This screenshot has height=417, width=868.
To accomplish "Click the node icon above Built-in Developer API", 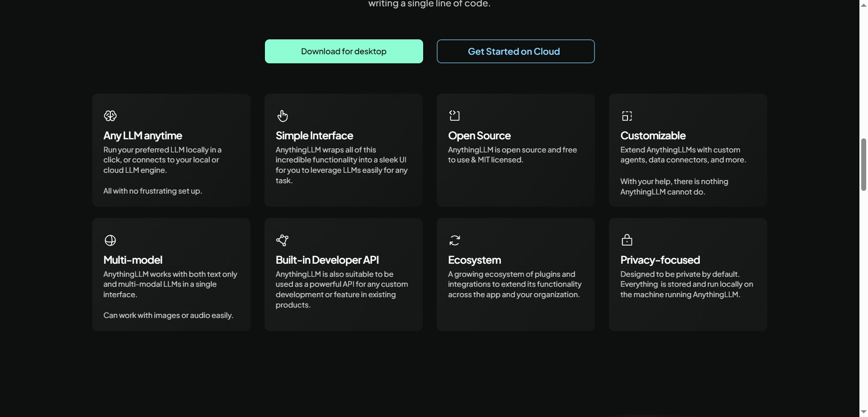I will 283,240.
